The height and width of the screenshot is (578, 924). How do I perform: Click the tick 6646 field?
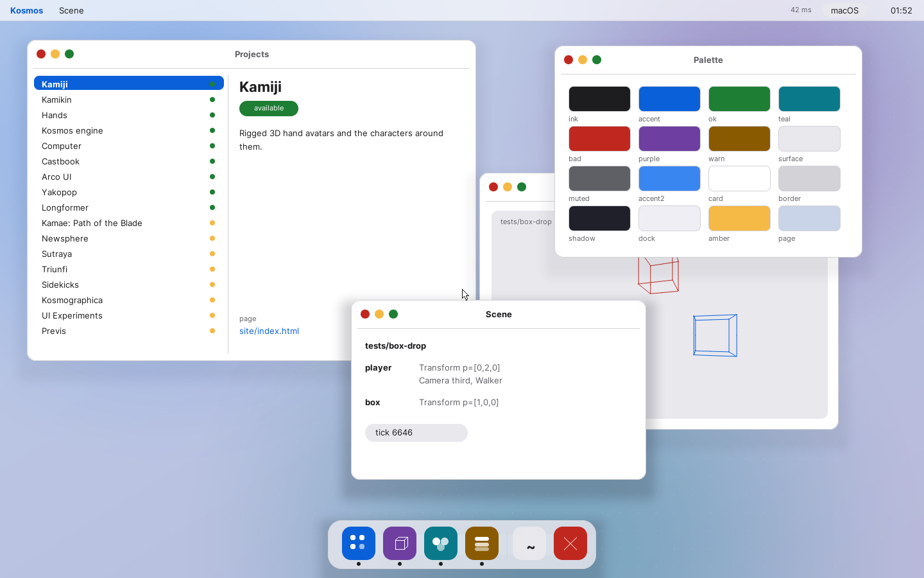click(416, 433)
